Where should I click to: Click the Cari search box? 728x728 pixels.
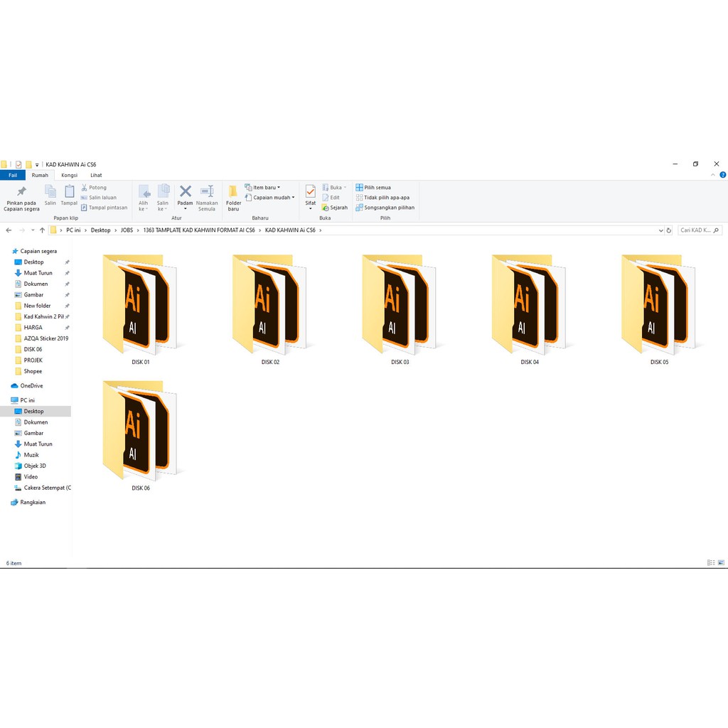[697, 230]
